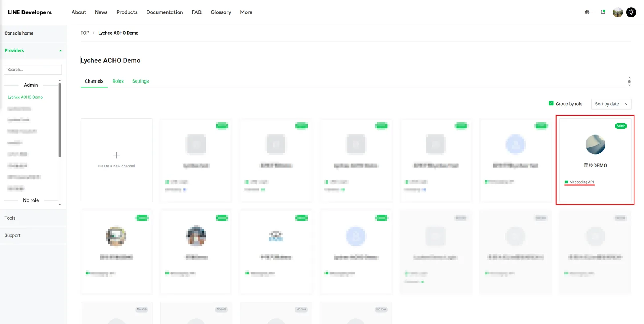Open the FAQ page
The image size is (644, 324).
click(197, 12)
